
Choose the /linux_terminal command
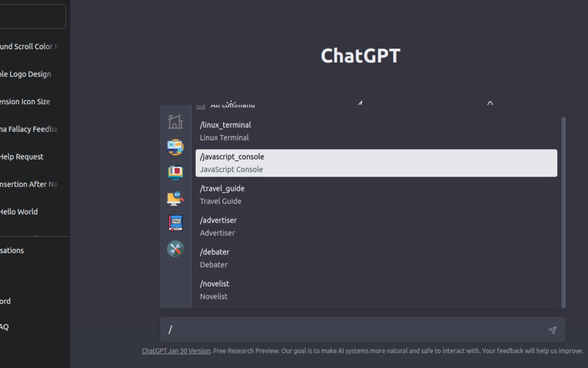[376, 131]
